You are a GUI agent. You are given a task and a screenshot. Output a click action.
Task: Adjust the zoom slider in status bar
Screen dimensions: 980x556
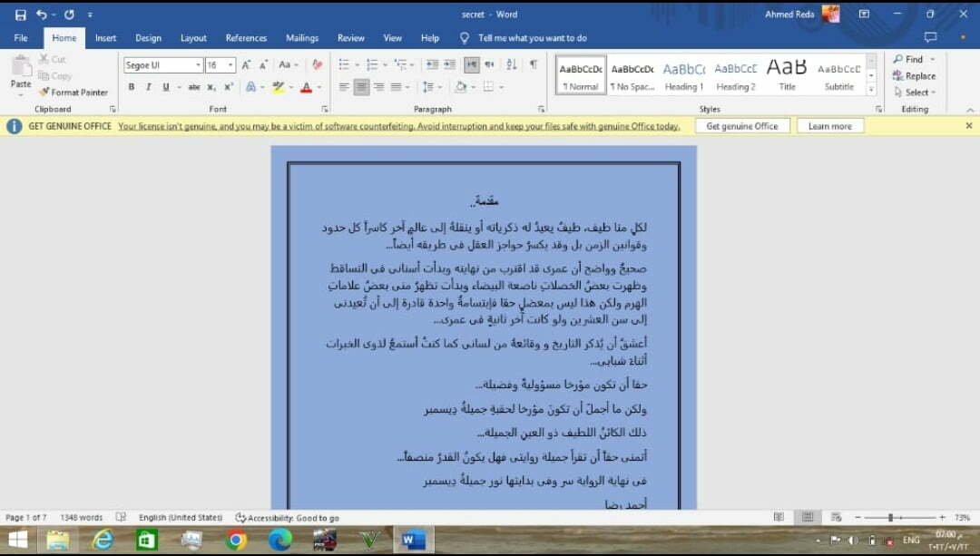pyautogui.click(x=890, y=517)
